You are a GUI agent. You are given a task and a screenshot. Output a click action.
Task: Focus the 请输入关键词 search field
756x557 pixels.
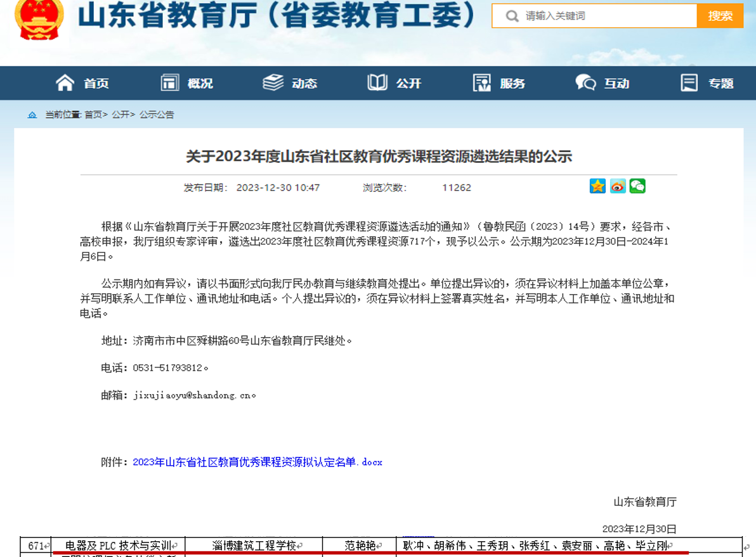pos(594,16)
